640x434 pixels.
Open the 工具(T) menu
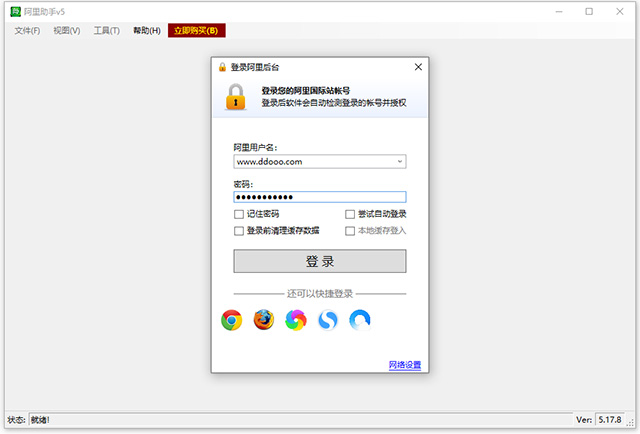[107, 31]
